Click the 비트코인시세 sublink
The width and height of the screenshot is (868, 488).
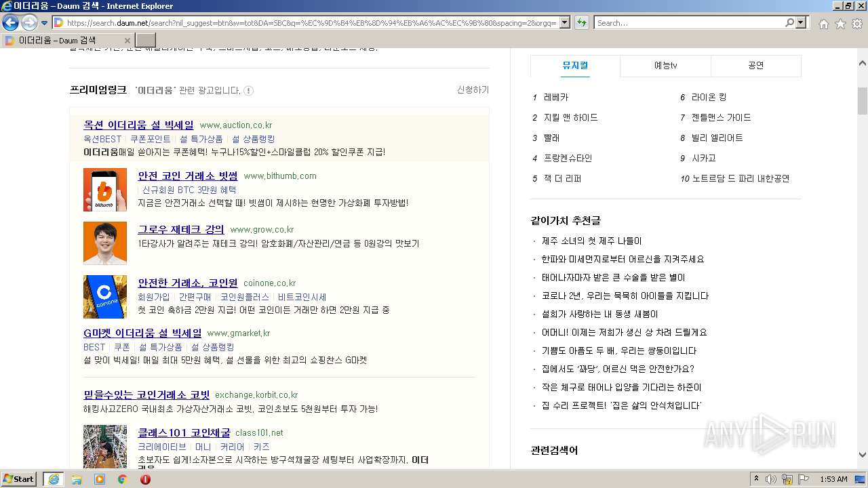coord(302,297)
